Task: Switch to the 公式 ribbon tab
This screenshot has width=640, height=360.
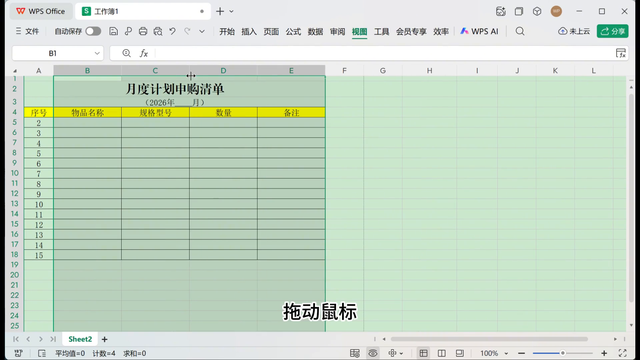Action: (x=293, y=31)
